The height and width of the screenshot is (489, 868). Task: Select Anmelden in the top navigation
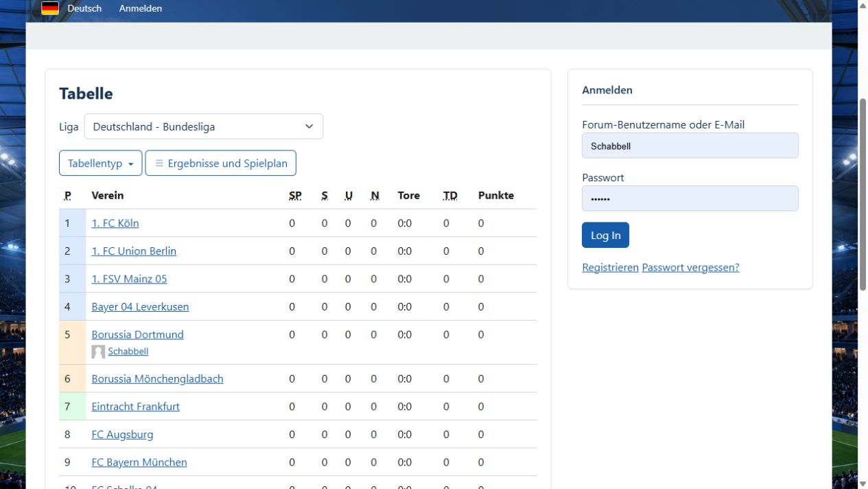[x=141, y=8]
